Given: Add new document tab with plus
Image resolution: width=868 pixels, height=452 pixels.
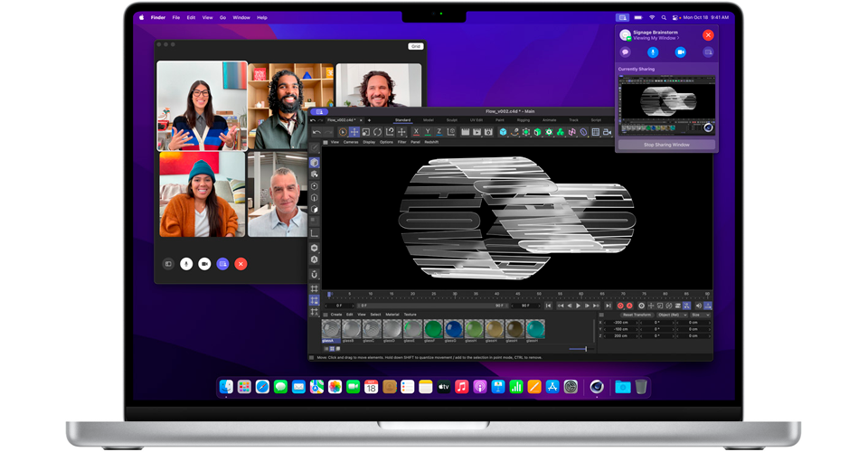Looking at the screenshot, I should (369, 120).
